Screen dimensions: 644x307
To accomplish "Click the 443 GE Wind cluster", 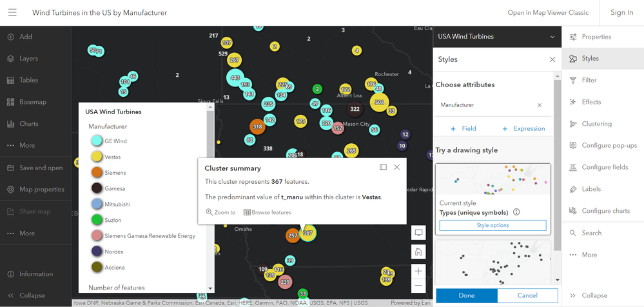I will 235,77.
